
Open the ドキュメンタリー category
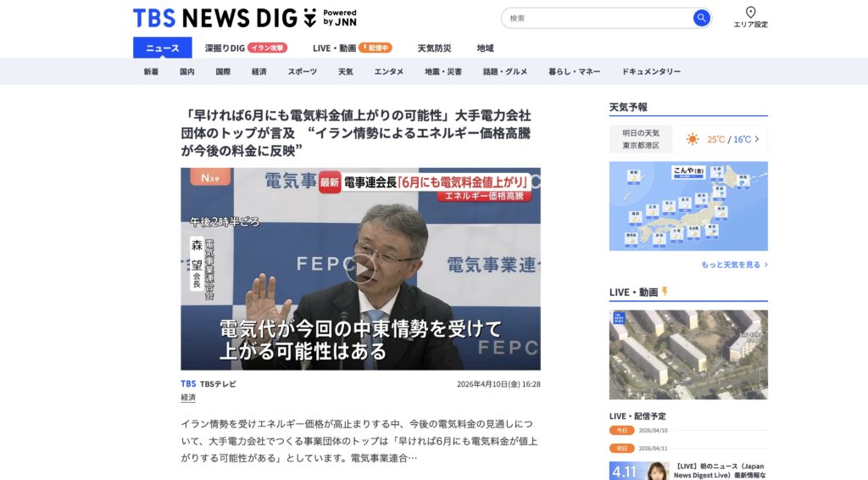651,71
